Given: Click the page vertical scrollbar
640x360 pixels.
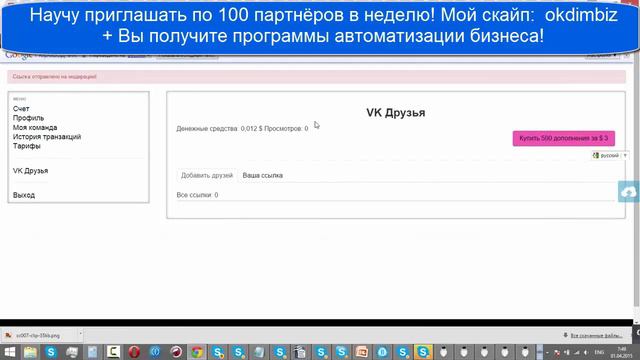Looking at the screenshot, I should pyautogui.click(x=636, y=180).
